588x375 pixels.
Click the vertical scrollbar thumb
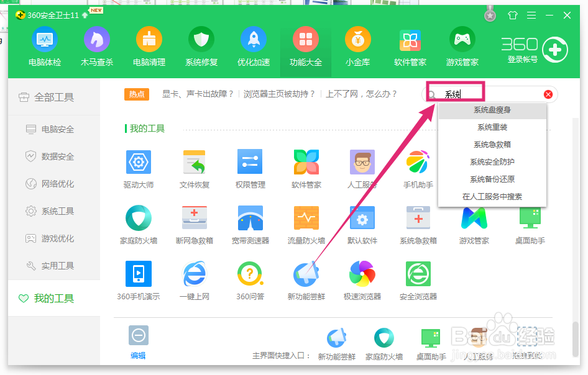576,338
